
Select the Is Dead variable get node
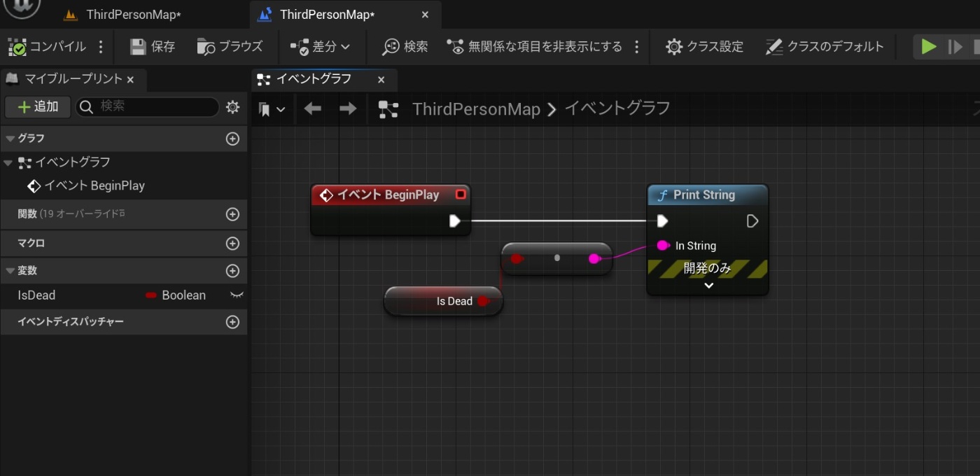(443, 301)
